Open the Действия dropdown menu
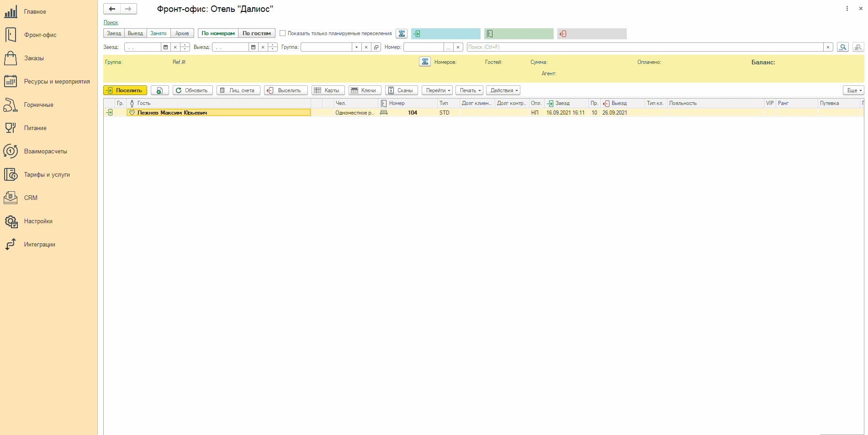The image size is (868, 435). click(503, 90)
